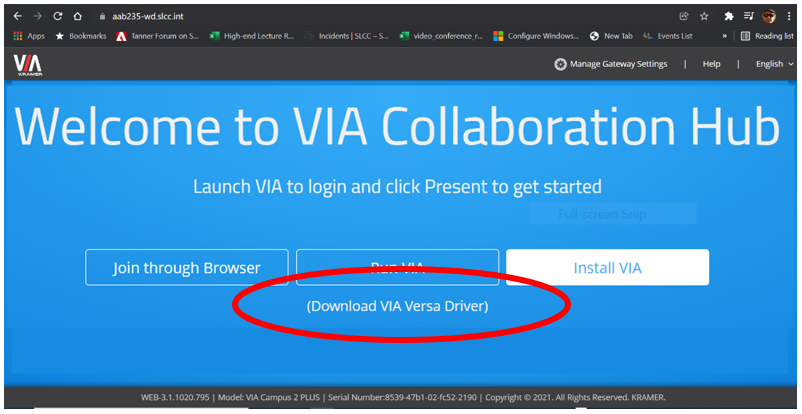The image size is (802, 414).
Task: Click the Welcome to VIA Collaboration Hub heading
Action: (397, 125)
